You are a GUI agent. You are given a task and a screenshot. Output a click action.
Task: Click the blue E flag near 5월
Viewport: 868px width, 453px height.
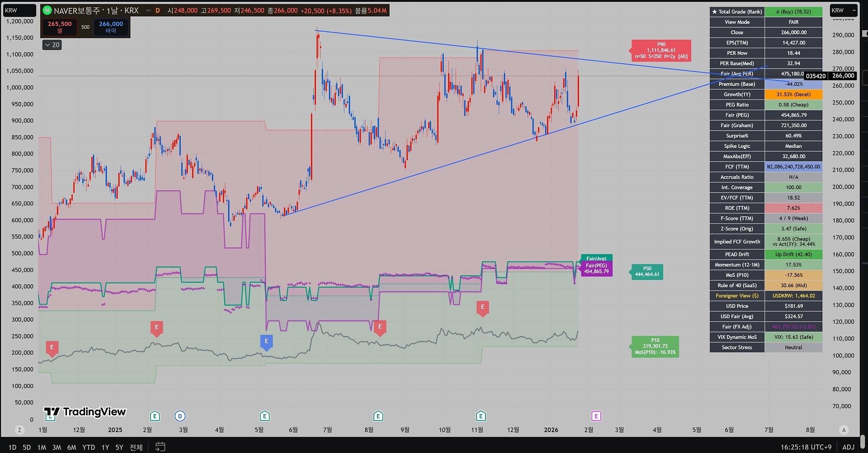(x=266, y=342)
